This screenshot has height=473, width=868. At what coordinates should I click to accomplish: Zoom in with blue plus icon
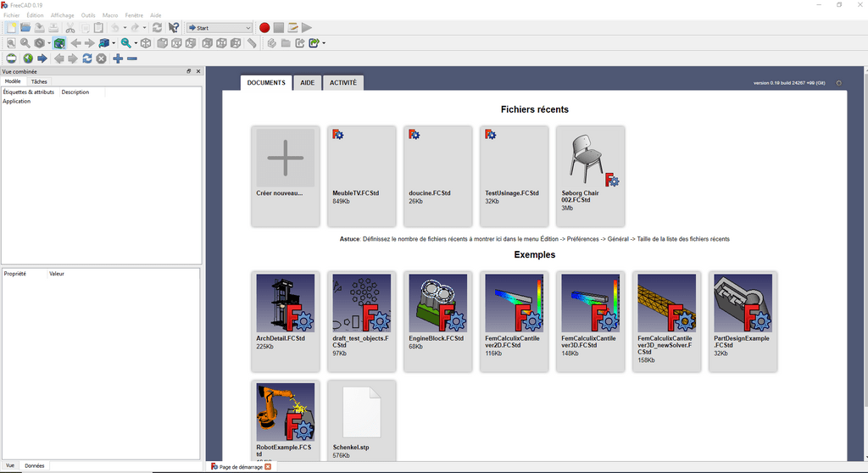pyautogui.click(x=118, y=58)
